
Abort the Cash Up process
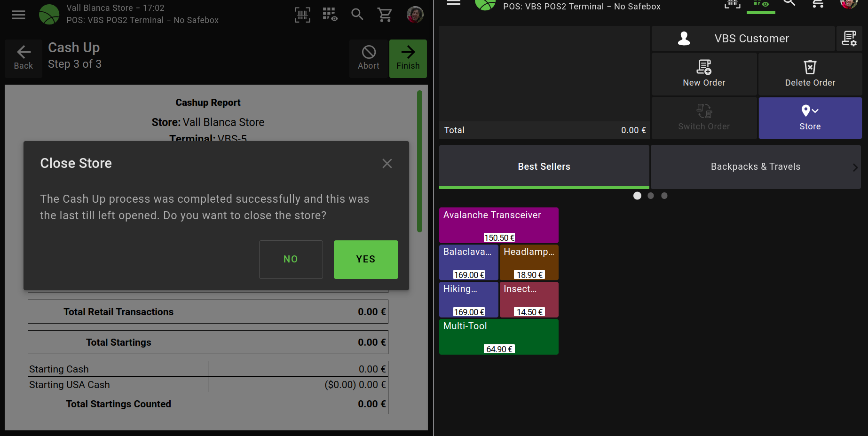[368, 58]
